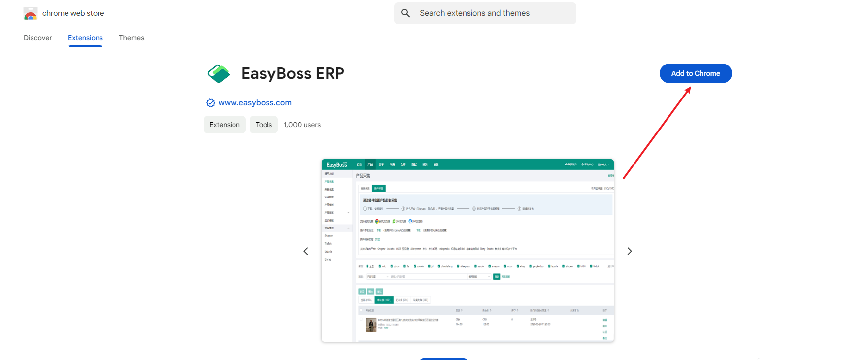Click the EasyBoss ERP green diamond logo
Image resolution: width=868 pixels, height=360 pixels.
point(219,74)
